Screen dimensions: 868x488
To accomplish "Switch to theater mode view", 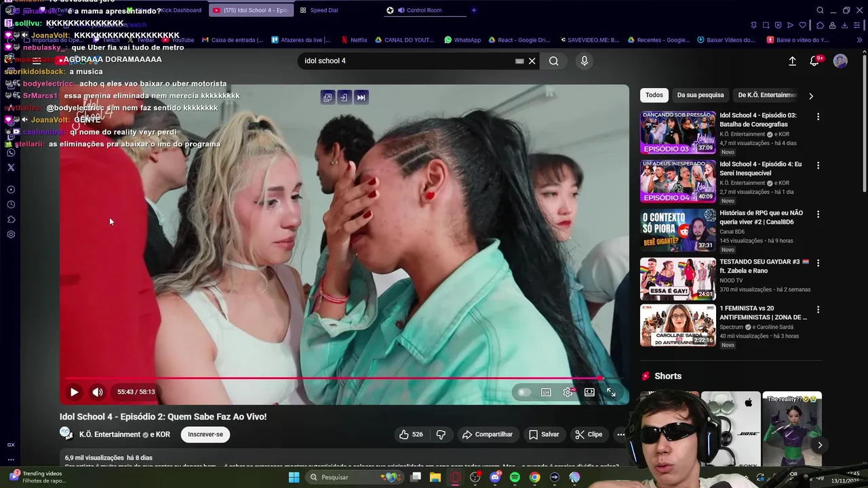I will (589, 392).
